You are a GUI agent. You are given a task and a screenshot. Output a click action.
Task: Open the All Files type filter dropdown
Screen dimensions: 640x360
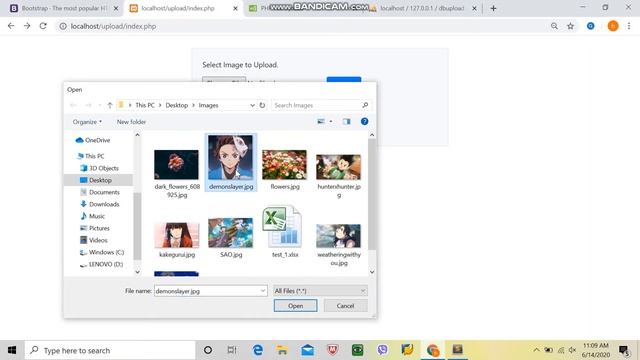point(320,291)
